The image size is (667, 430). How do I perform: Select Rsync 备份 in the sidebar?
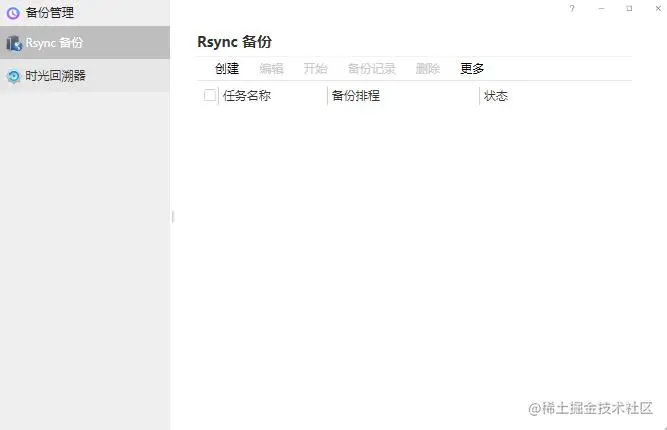(x=85, y=43)
